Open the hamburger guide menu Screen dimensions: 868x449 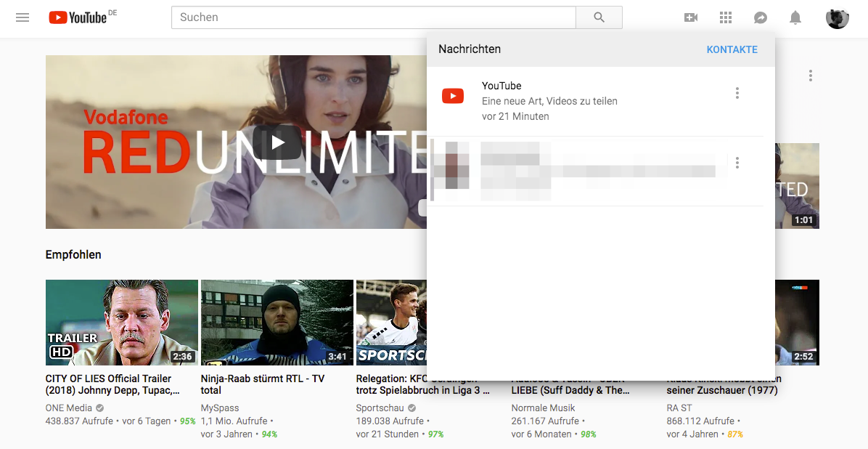pyautogui.click(x=22, y=17)
